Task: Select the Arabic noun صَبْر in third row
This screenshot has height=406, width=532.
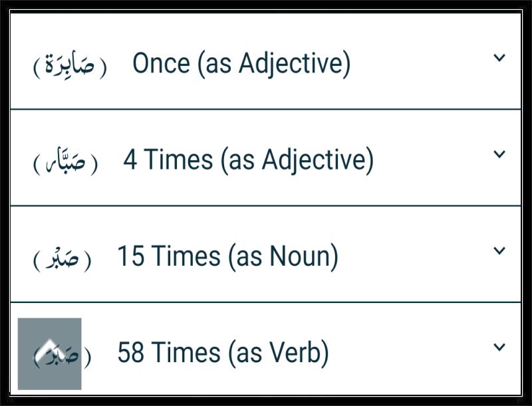Action: point(62,258)
